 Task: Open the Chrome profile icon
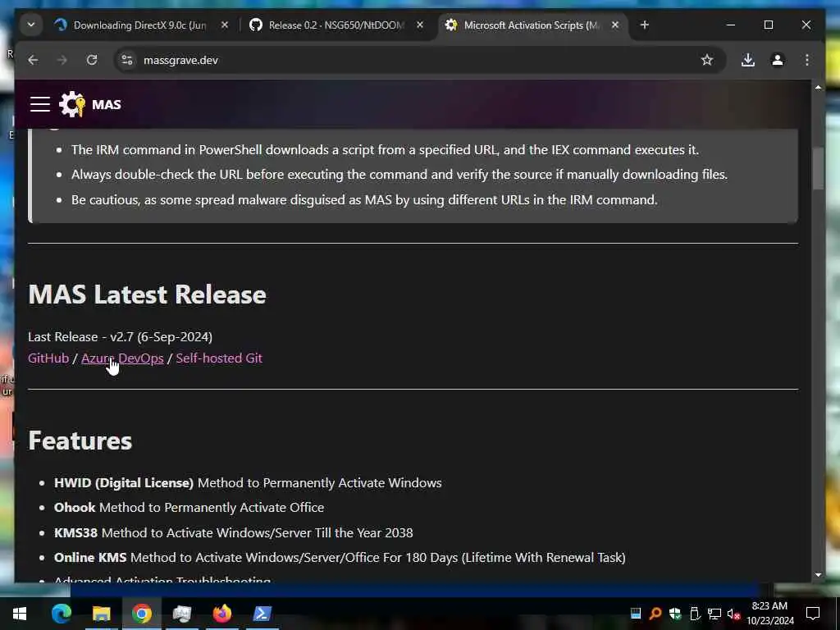[x=778, y=60]
